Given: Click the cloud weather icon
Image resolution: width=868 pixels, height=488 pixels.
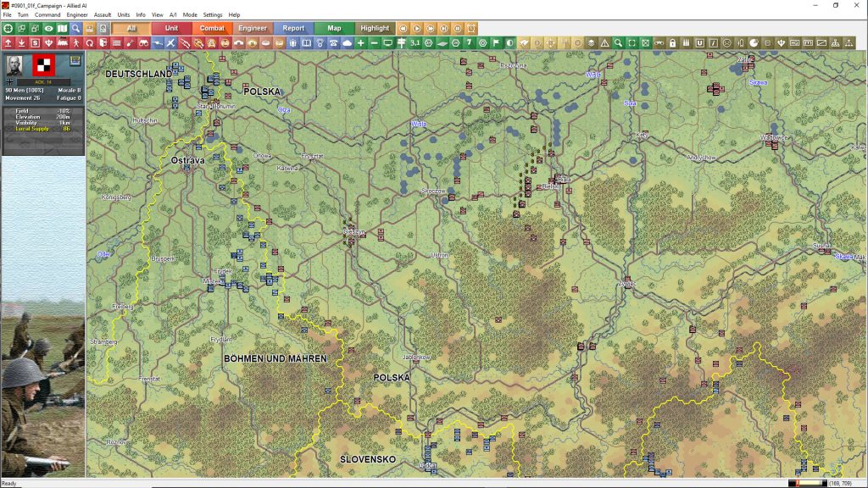Looking at the screenshot, I should [x=347, y=42].
